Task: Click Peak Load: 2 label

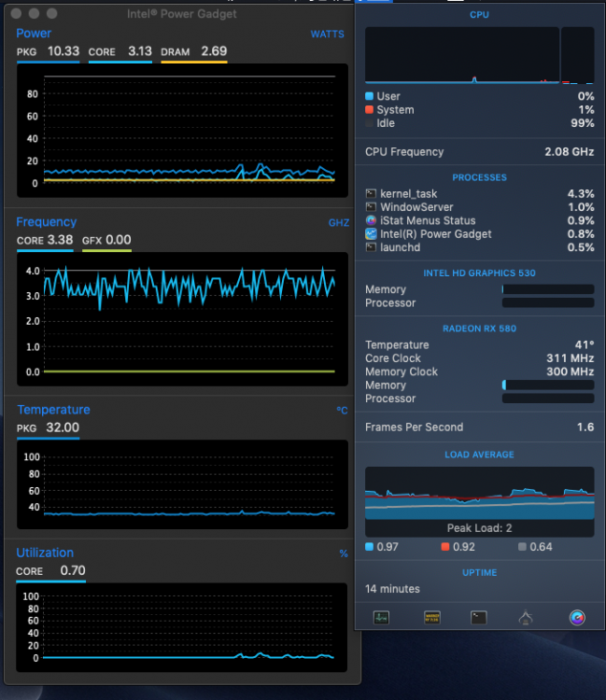Action: coord(480,528)
